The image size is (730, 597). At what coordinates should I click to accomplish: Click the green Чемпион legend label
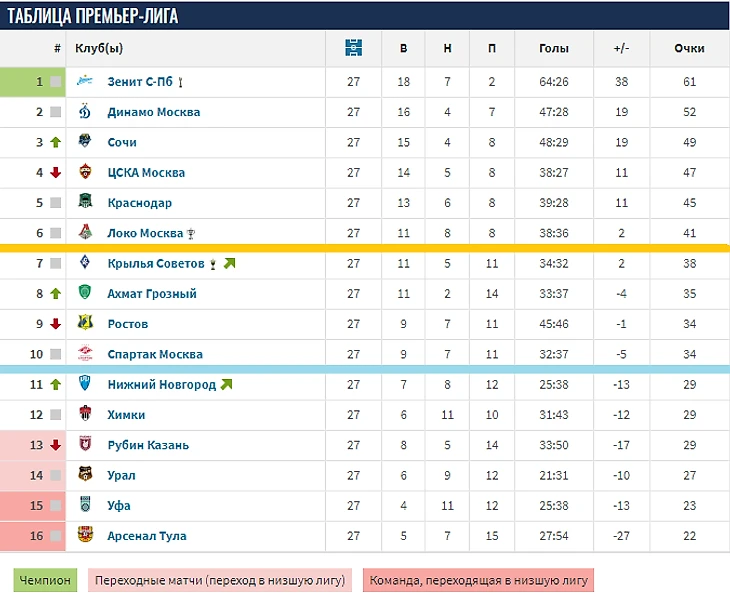click(44, 580)
